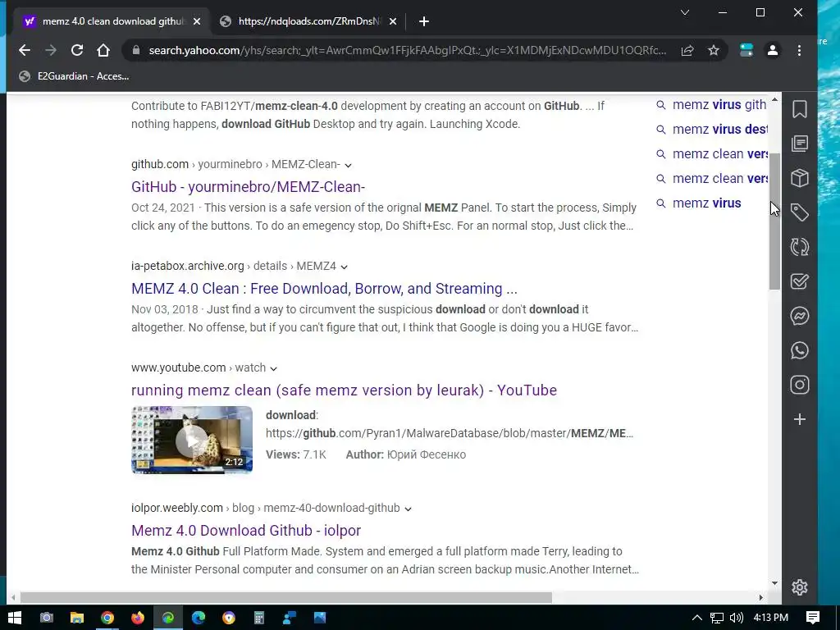This screenshot has height=630, width=840.
Task: Switch to the ndqloads.com tab
Action: pyautogui.click(x=309, y=21)
